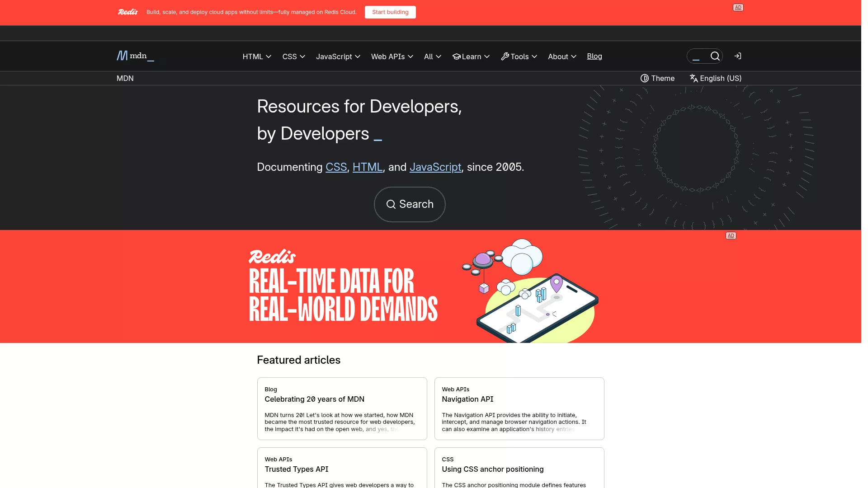Image resolution: width=868 pixels, height=488 pixels.
Task: Expand the All menu chevron
Action: click(x=439, y=56)
